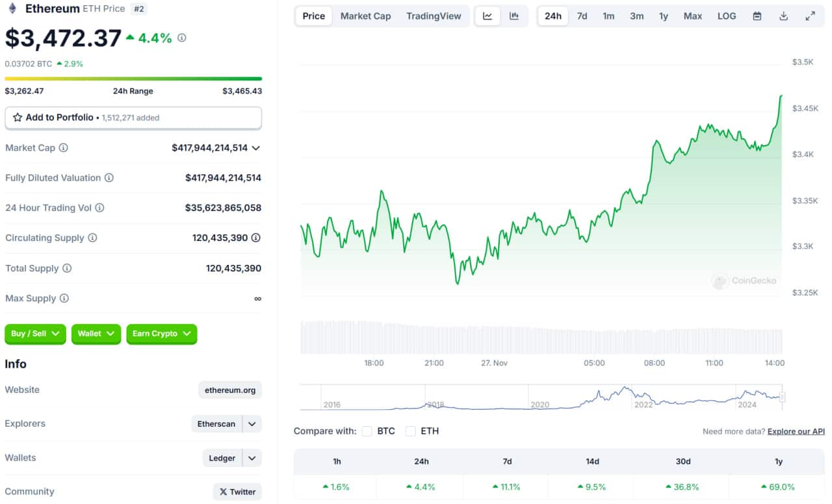Open the Ledger wallet link
Viewport: 832px width, 504px height.
pos(222,458)
